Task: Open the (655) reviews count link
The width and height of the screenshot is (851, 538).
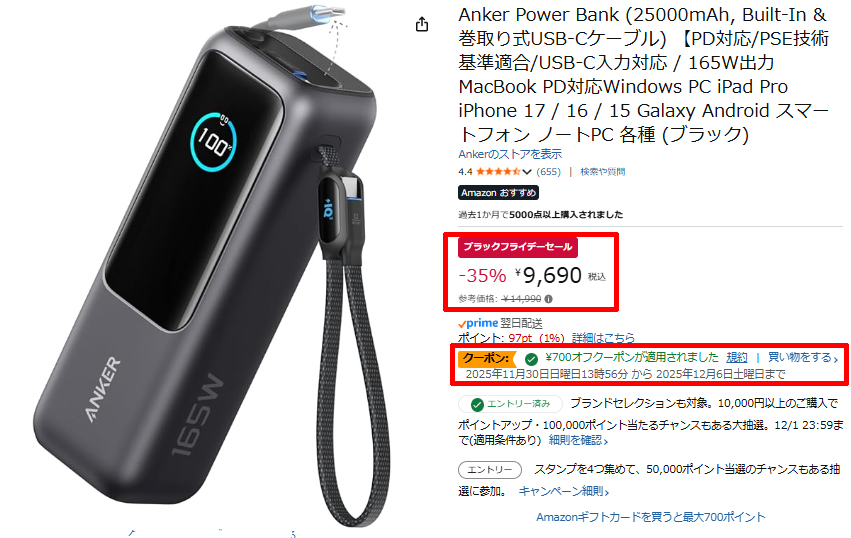Action: pos(548,172)
